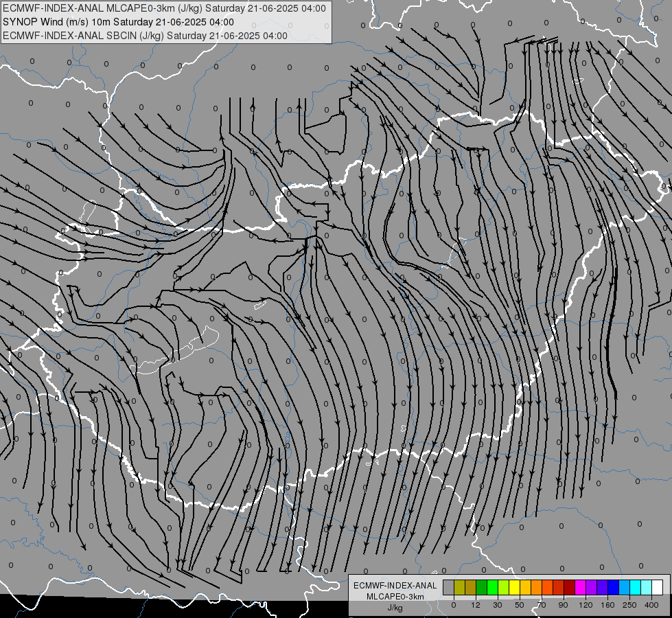Click the SYNOP Wind 10m title line
672x618 pixels.
click(118, 22)
